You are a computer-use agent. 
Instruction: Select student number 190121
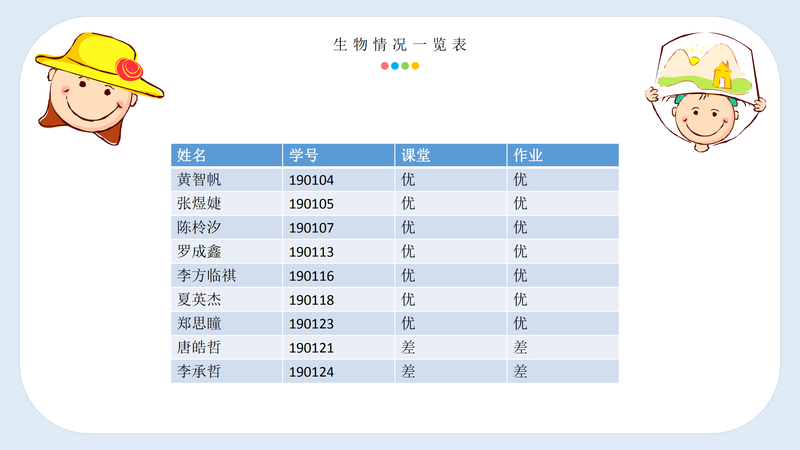pyautogui.click(x=311, y=348)
